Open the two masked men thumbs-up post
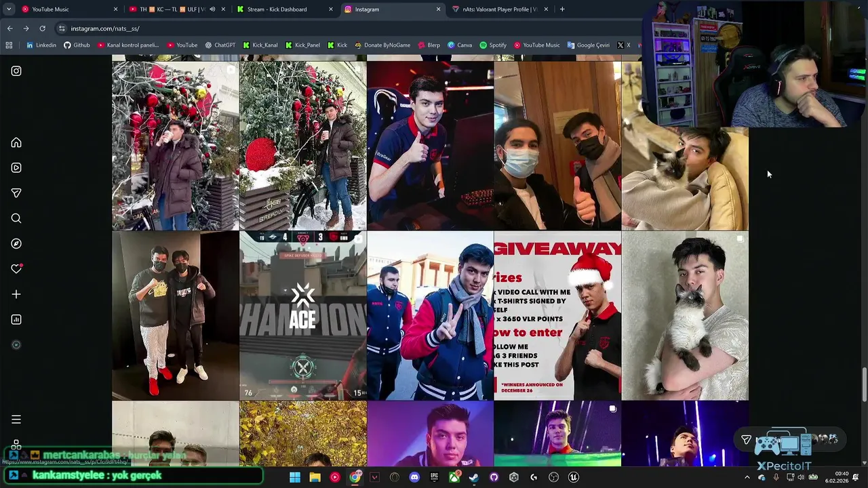The height and width of the screenshot is (488, 868). coord(557,146)
